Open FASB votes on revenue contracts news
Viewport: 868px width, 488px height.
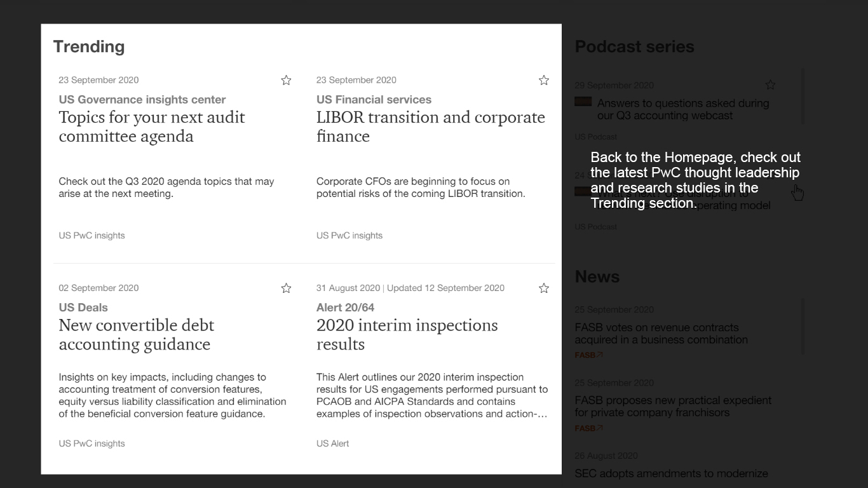point(661,334)
